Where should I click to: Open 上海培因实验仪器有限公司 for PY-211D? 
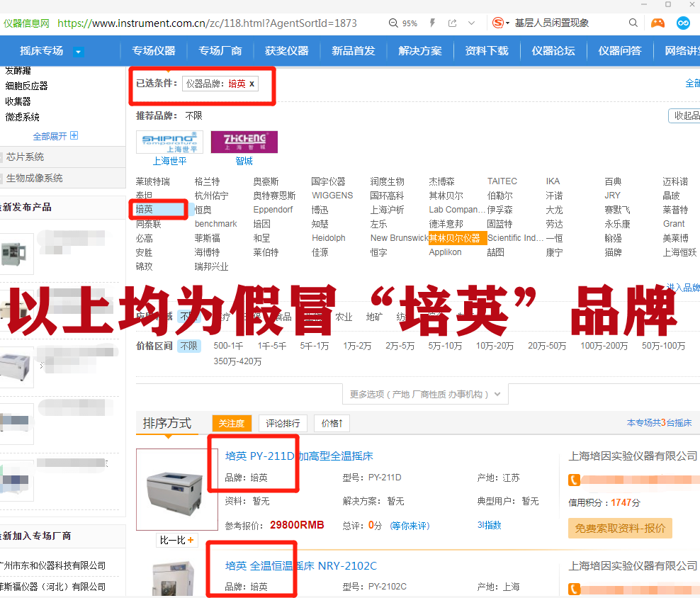(x=633, y=456)
